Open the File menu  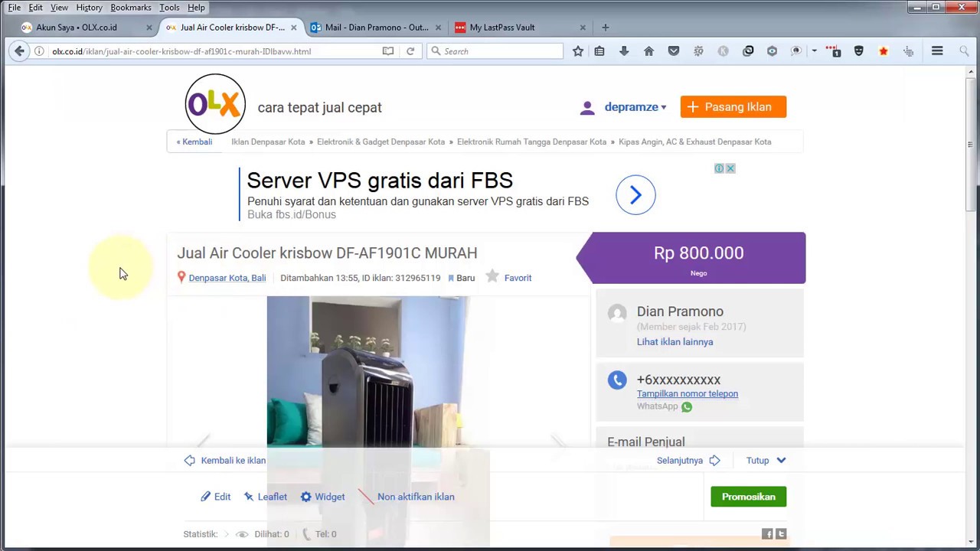coord(15,8)
